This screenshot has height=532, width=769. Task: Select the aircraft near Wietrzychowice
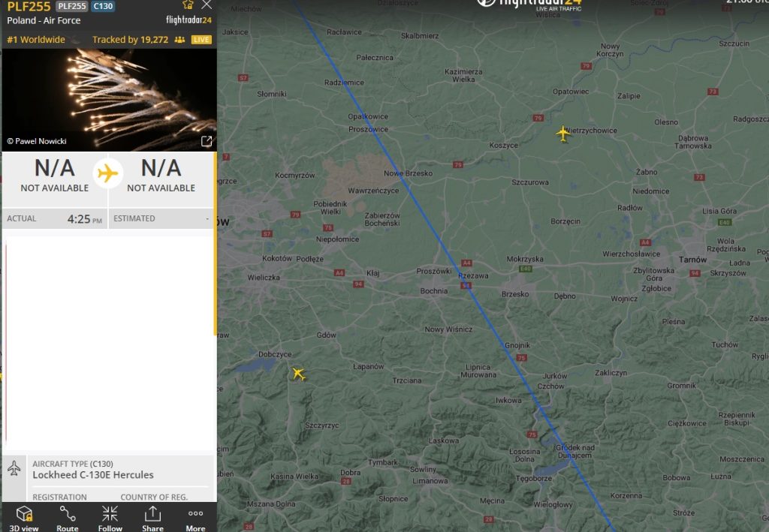coord(563,134)
